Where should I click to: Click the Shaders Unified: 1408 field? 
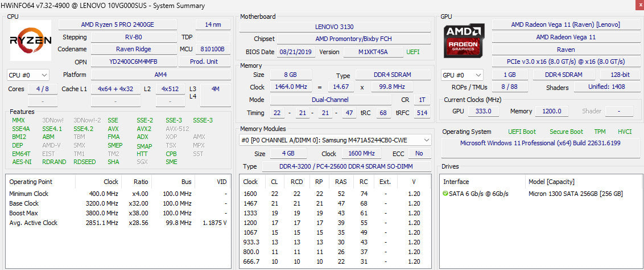606,87
